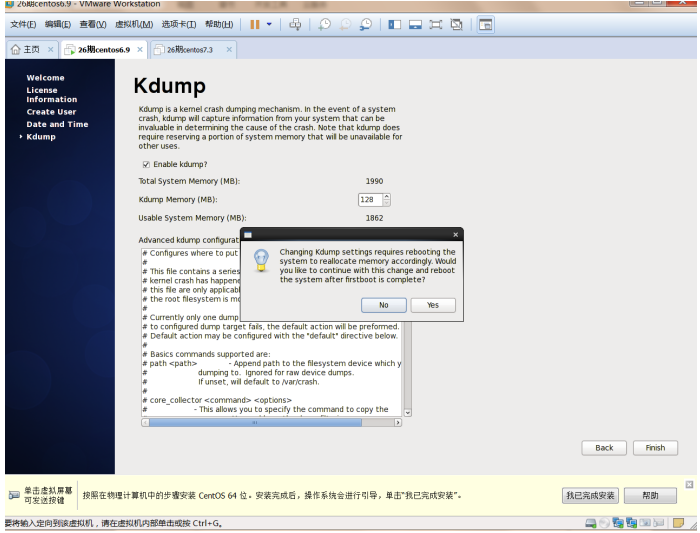Click No in the reboot dialog
This screenshot has height=533, width=700.
[383, 305]
